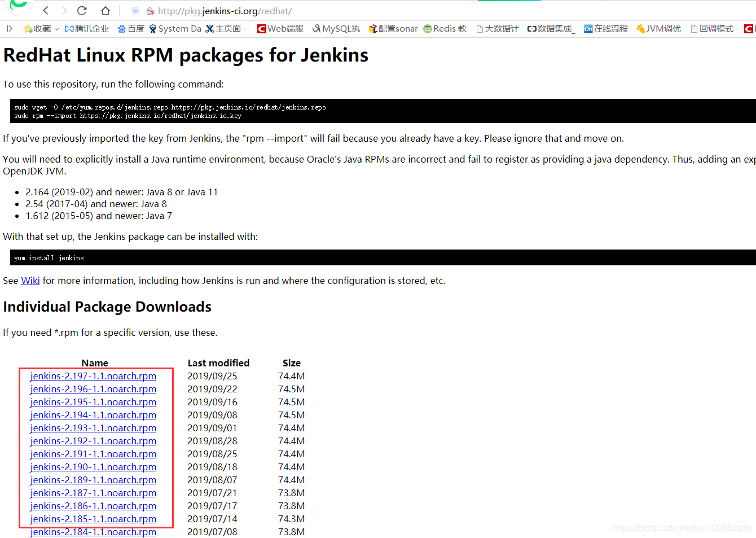Download jenkins-2.187-1.1.noarch.rpm
756x538 pixels.
tap(93, 493)
